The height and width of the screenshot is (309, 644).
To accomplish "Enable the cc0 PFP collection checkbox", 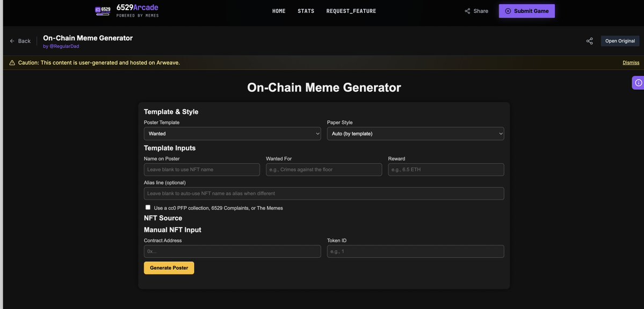I will [148, 207].
